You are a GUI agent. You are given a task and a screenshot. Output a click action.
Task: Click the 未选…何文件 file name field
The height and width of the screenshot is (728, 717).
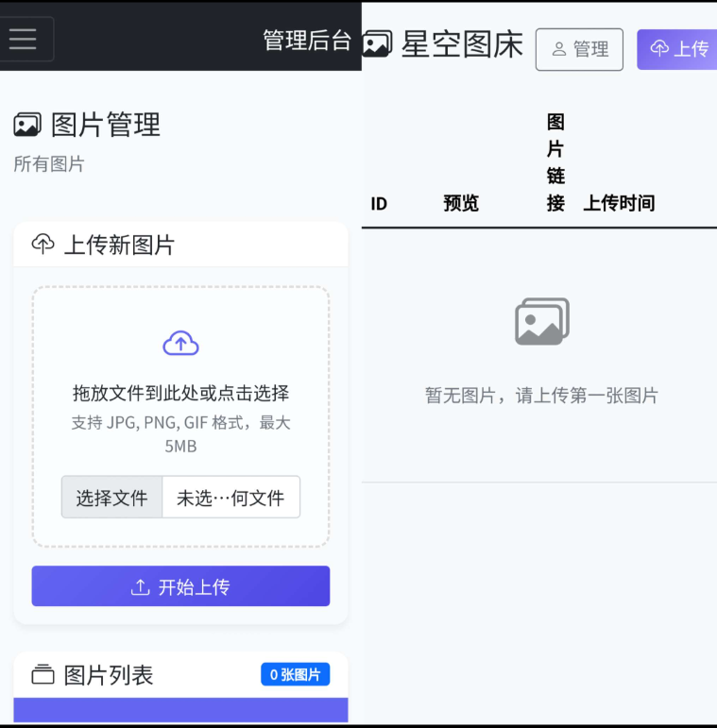(230, 498)
